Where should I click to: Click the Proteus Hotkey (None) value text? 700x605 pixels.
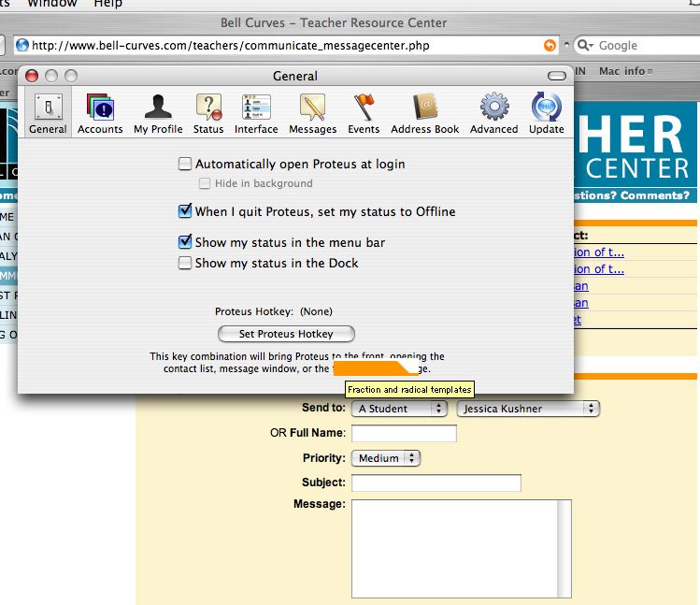[316, 311]
